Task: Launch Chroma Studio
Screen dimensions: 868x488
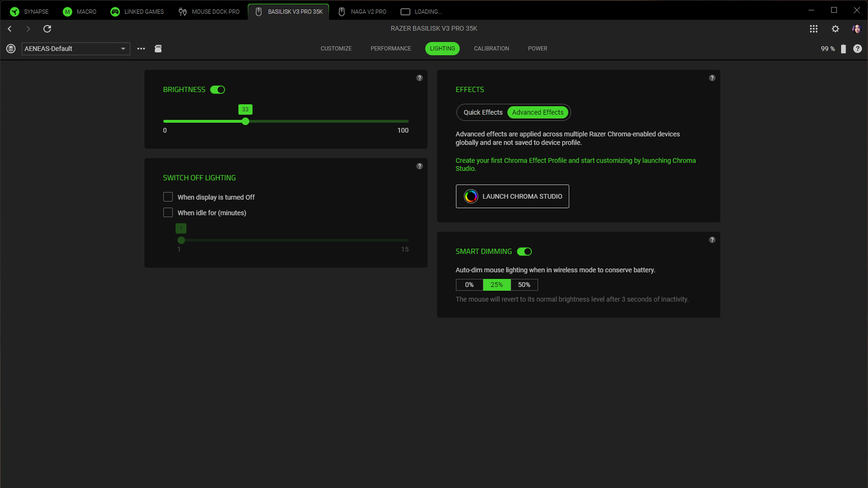Action: pyautogui.click(x=512, y=197)
